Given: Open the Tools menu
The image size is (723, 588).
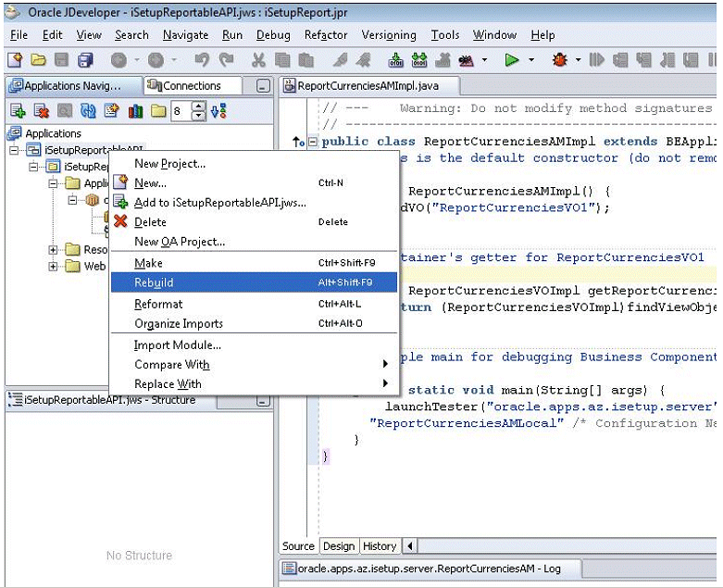Looking at the screenshot, I should pyautogui.click(x=445, y=35).
